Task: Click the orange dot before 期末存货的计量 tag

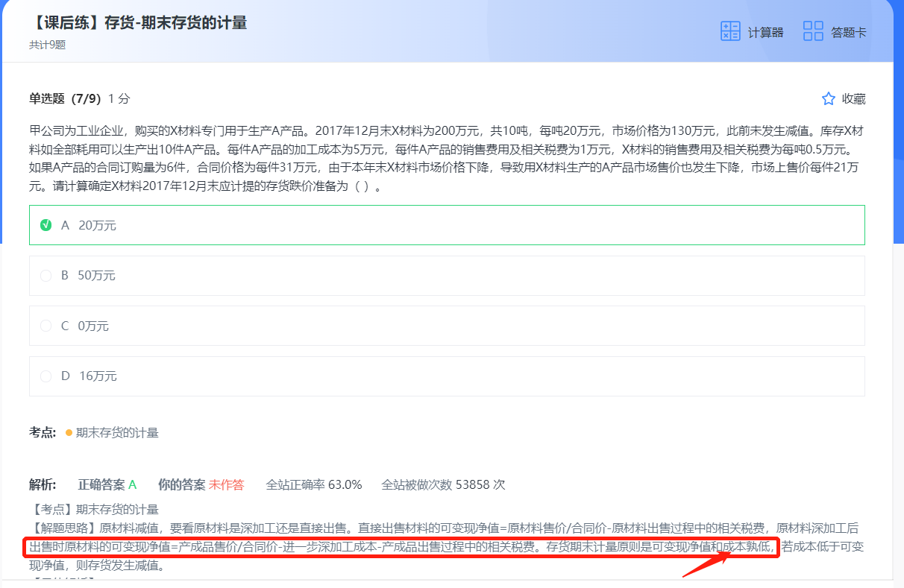Action: pyautogui.click(x=69, y=433)
